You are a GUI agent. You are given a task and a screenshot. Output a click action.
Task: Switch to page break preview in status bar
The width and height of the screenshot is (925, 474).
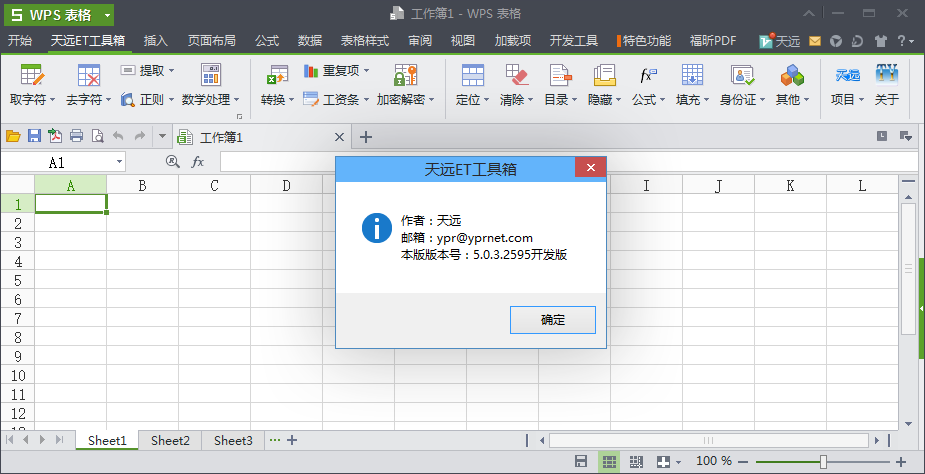(636, 461)
